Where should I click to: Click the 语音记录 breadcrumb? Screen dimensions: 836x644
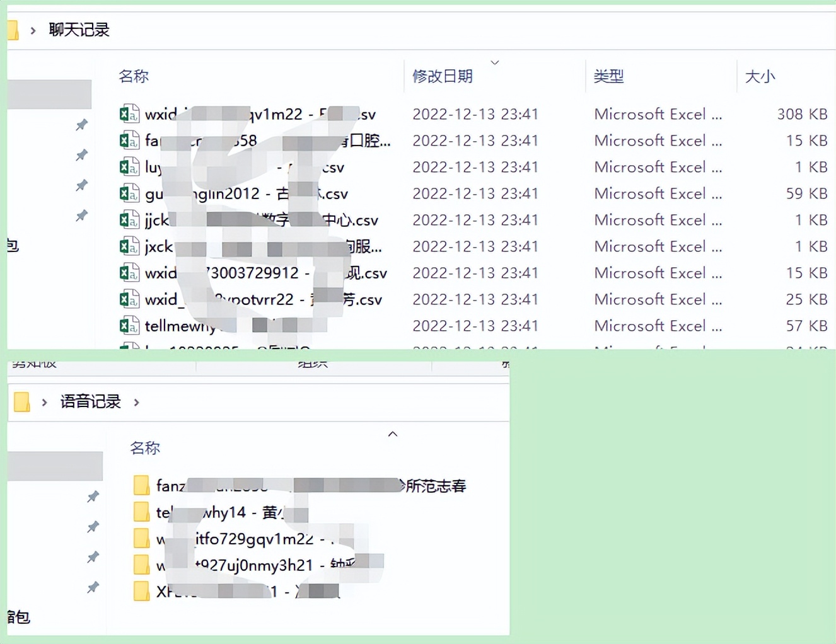tap(90, 401)
